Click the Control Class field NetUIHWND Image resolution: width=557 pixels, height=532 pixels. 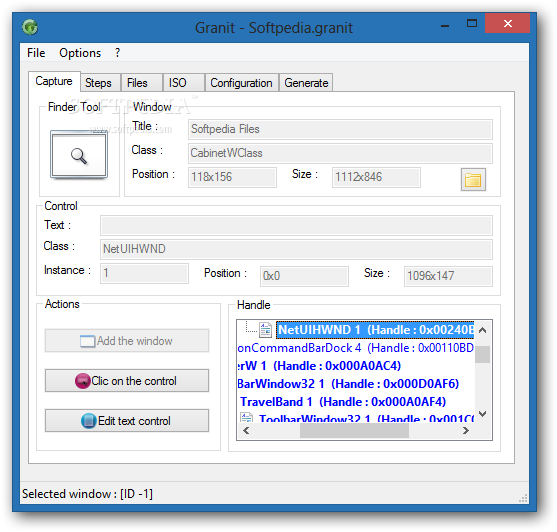click(x=296, y=249)
